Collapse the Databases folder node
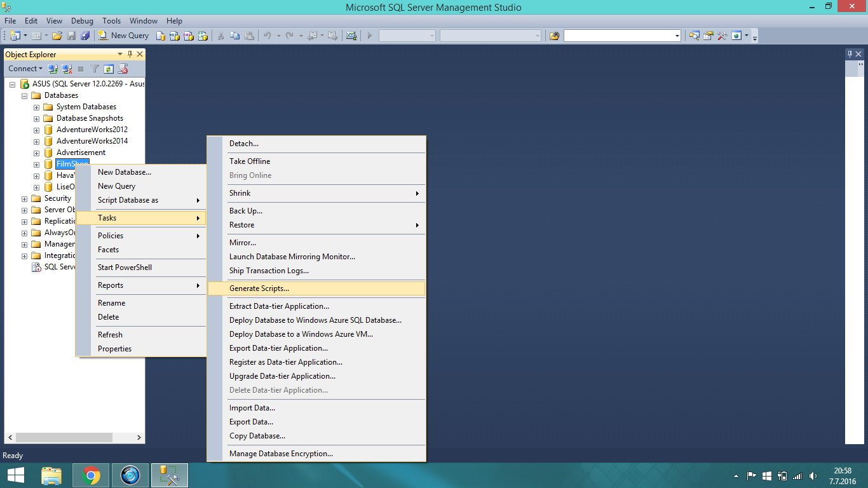The image size is (868, 488). 24,95
